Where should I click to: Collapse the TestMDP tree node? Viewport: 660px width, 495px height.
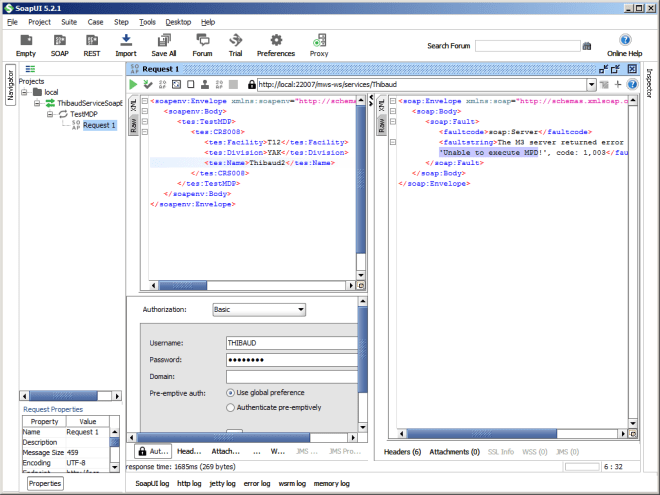[x=49, y=114]
